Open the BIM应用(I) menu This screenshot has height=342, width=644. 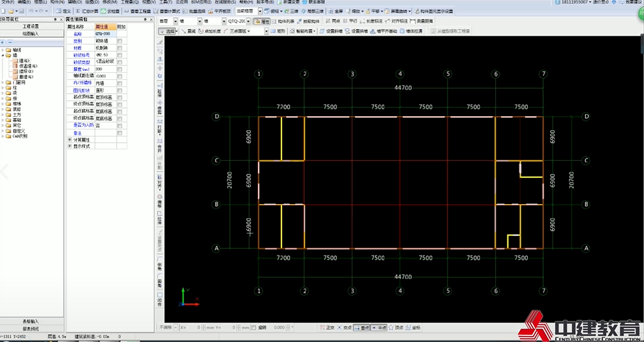(201, 2)
